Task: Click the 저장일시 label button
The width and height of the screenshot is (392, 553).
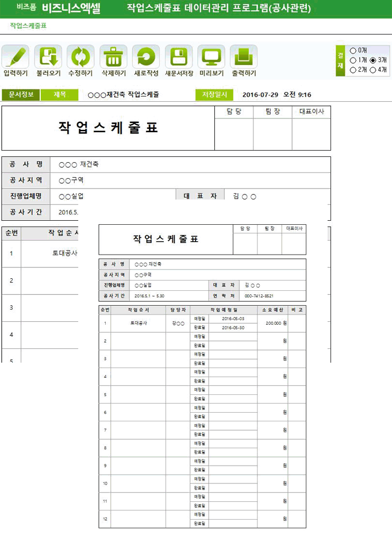Action: pyautogui.click(x=214, y=94)
